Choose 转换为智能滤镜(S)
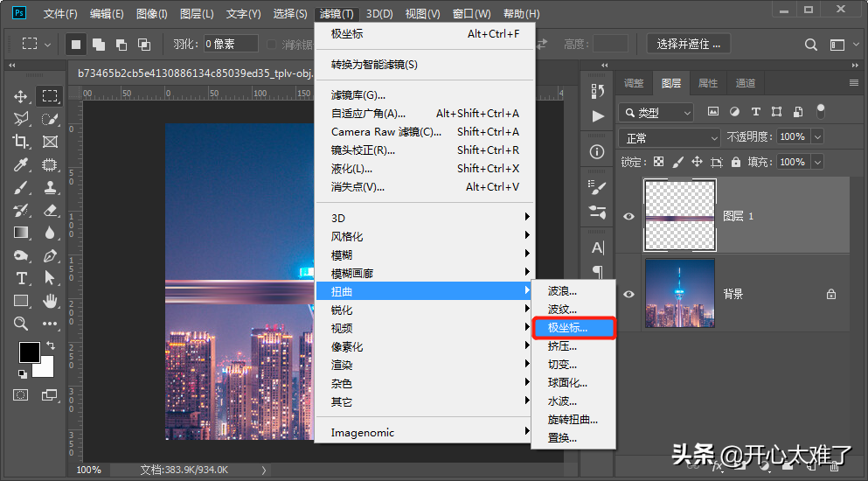The image size is (868, 481). [x=425, y=65]
